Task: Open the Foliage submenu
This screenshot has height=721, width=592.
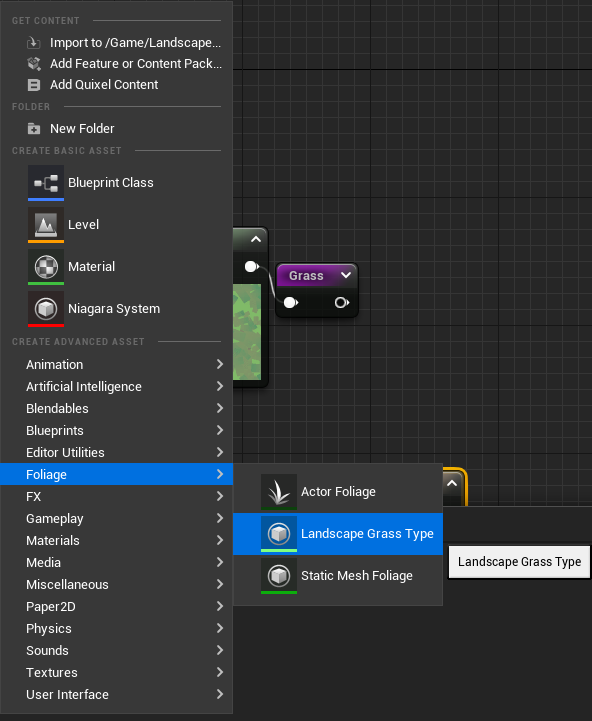Action: (x=116, y=475)
